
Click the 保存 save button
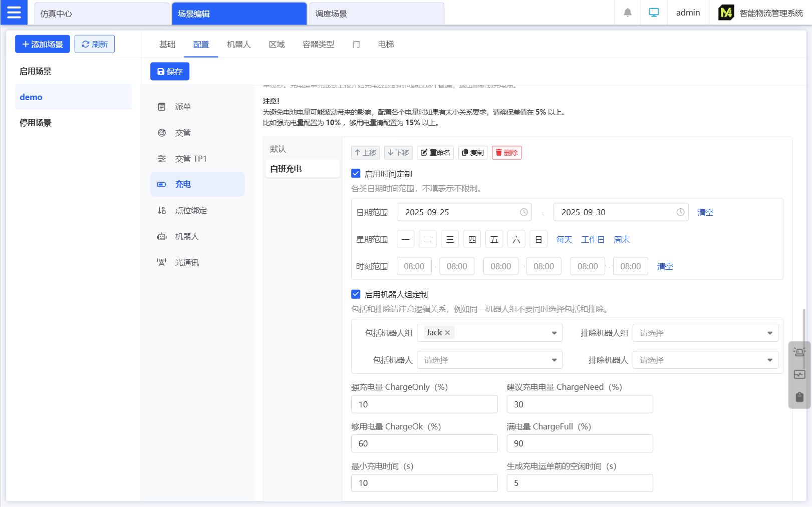[x=170, y=72]
